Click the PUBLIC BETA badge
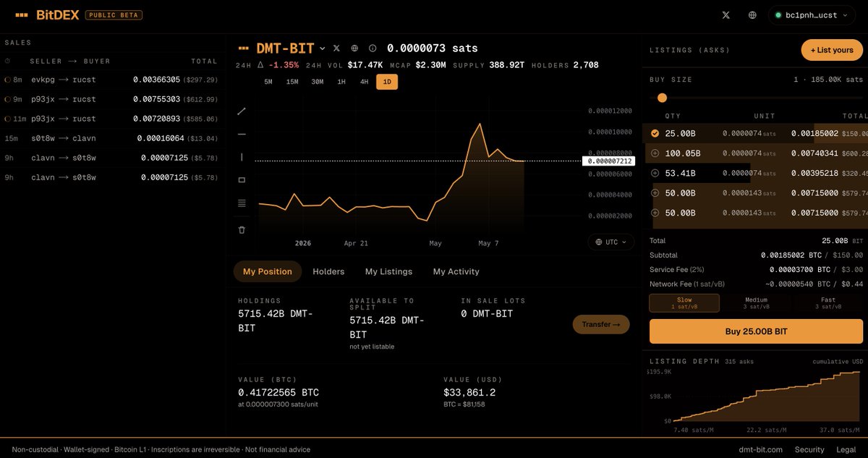 pos(114,14)
